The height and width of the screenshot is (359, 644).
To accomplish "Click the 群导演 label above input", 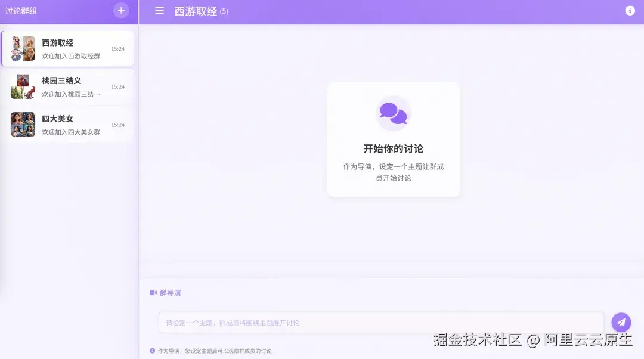I will (x=170, y=293).
